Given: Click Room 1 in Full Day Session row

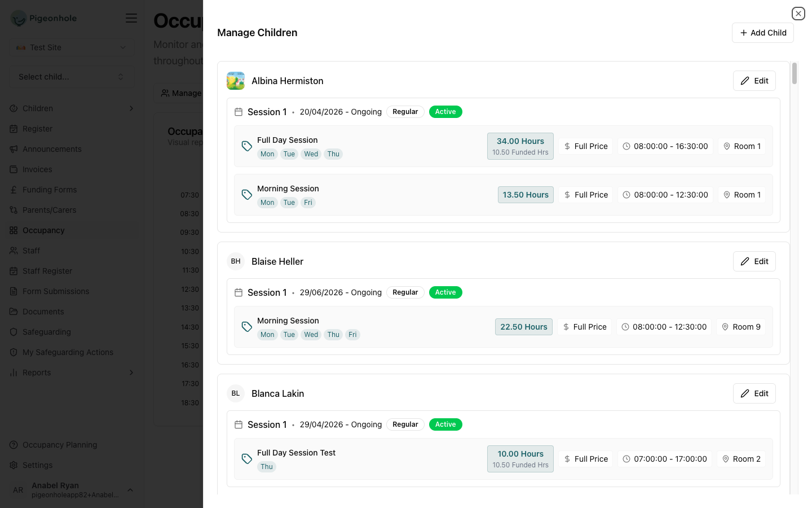Looking at the screenshot, I should tap(742, 146).
